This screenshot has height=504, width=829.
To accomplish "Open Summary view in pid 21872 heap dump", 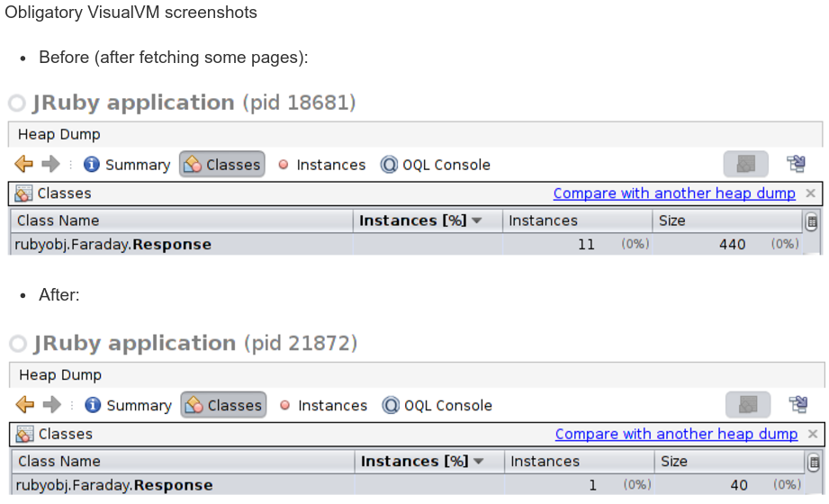I will [129, 406].
